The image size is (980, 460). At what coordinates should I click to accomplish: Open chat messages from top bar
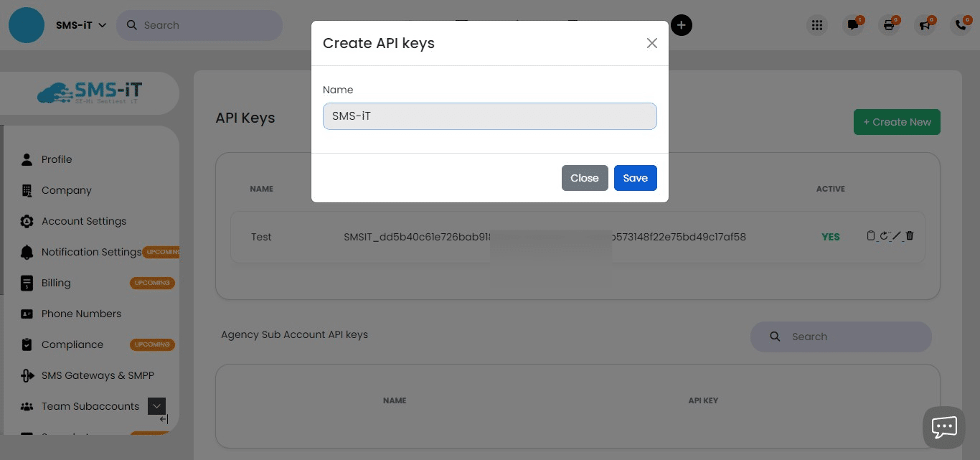click(852, 25)
